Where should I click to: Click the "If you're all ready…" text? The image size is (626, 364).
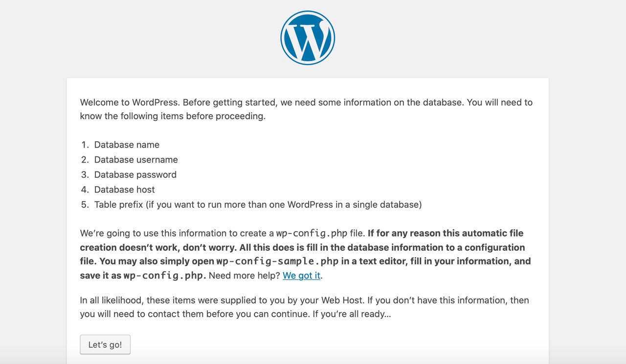coord(345,314)
